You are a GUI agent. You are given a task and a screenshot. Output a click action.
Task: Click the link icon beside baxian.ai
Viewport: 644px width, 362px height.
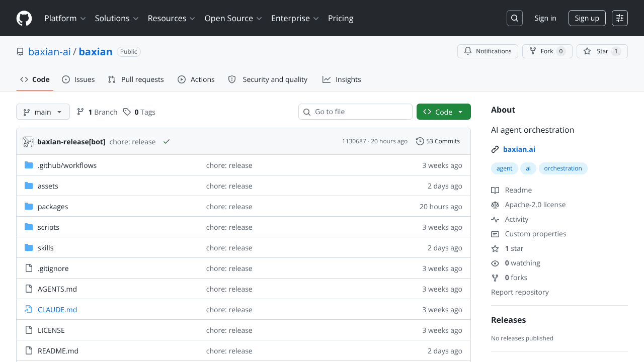(495, 149)
